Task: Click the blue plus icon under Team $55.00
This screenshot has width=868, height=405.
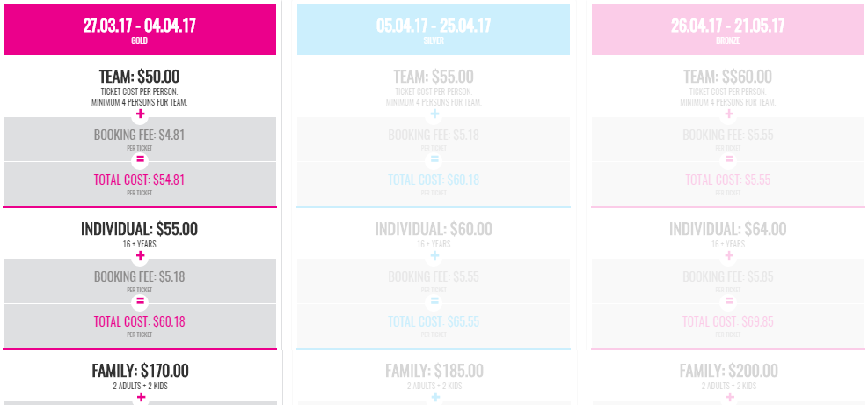Action: tap(434, 114)
